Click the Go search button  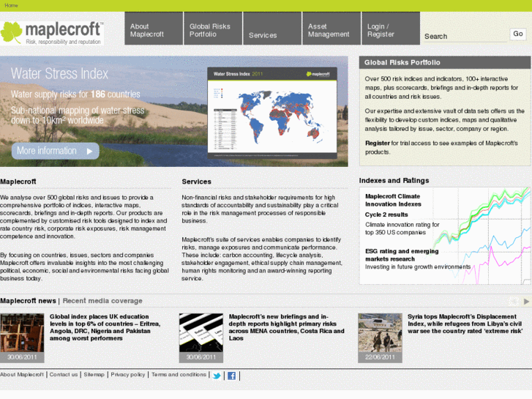click(518, 34)
